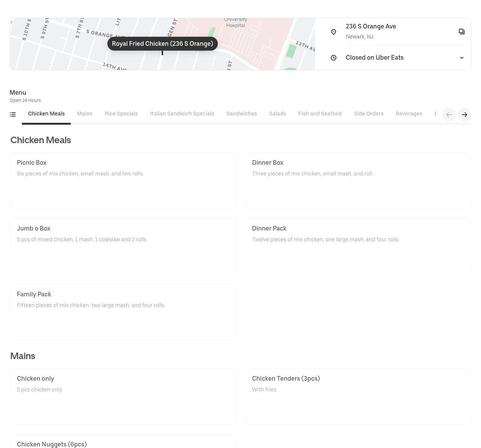This screenshot has width=481, height=448.
Task: Open the Picnic Box item
Action: 123,181
